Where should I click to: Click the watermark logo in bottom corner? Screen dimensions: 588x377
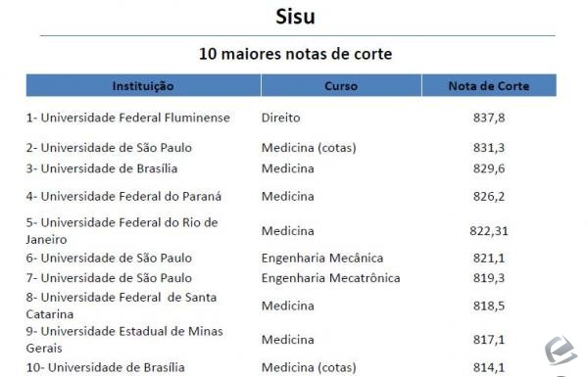[561, 351]
